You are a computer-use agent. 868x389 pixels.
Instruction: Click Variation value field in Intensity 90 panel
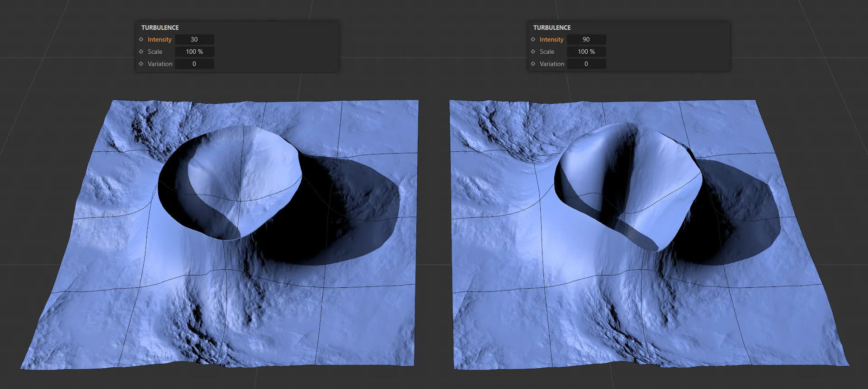[x=586, y=64]
